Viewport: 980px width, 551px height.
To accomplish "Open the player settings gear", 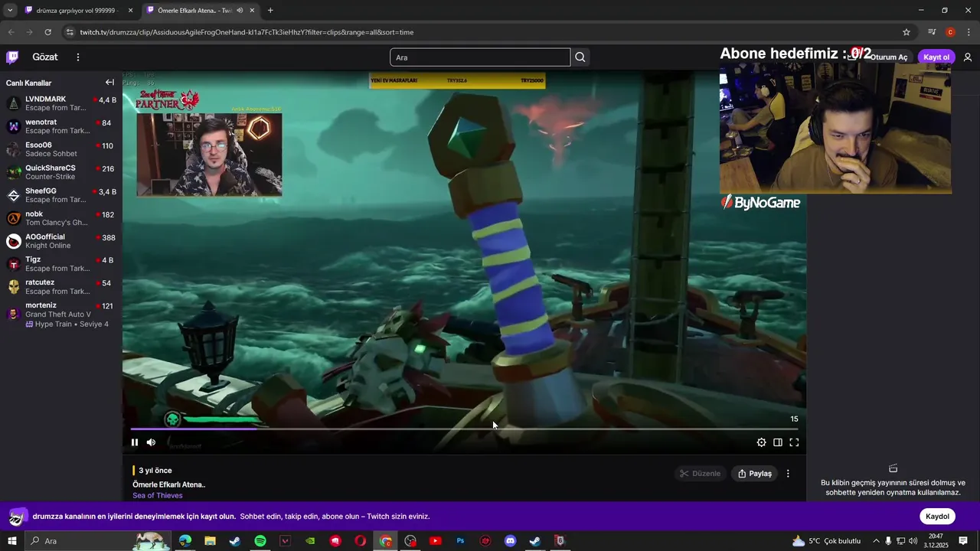I will 761,442.
